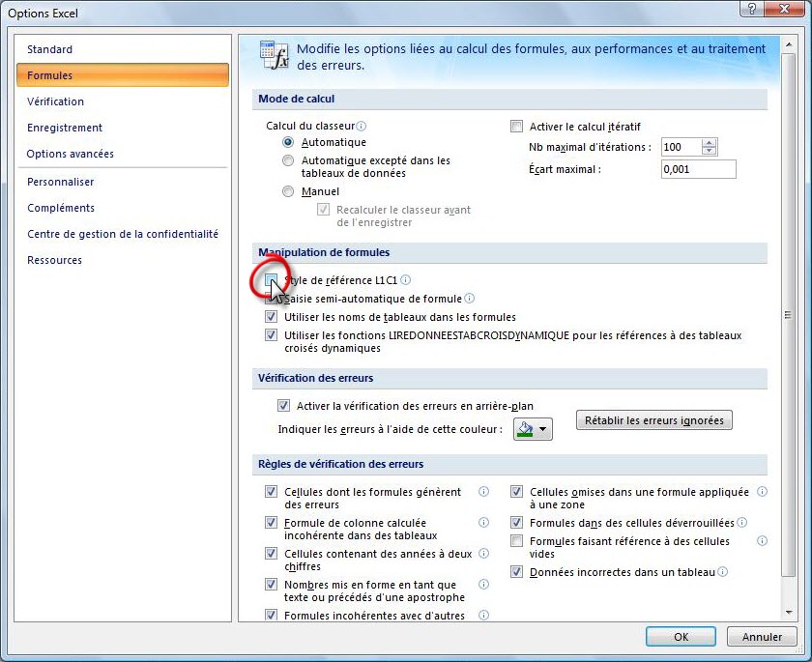Open the error indicator color dropdown
Image resolution: width=812 pixels, height=662 pixels.
coord(533,429)
